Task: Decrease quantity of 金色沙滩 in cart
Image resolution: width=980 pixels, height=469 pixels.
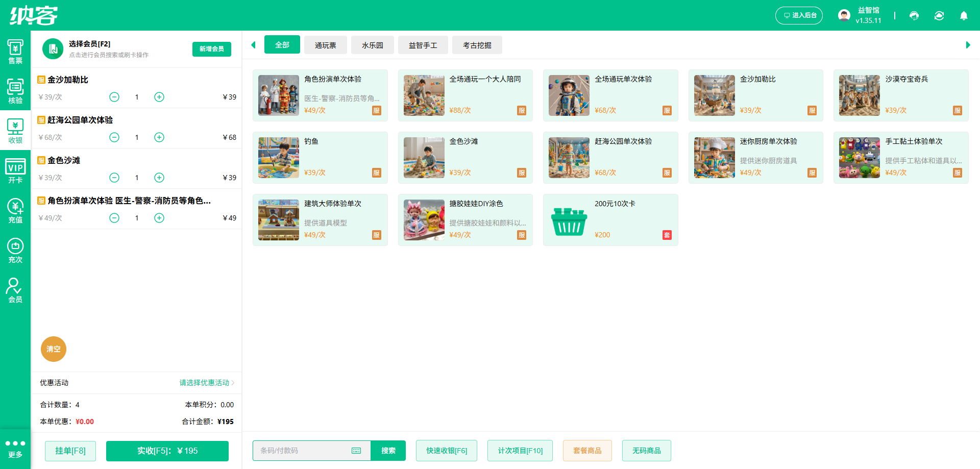Action: pos(114,178)
